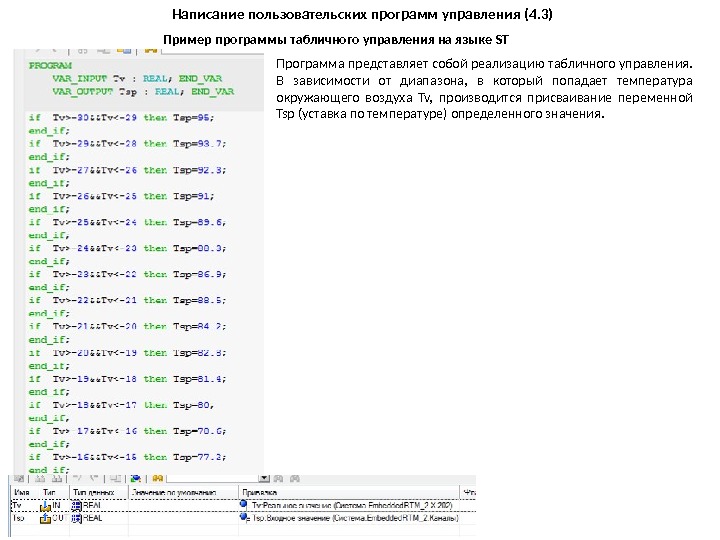Click the 'Привязка' column header
This screenshot has height=540, width=720.
click(x=260, y=493)
